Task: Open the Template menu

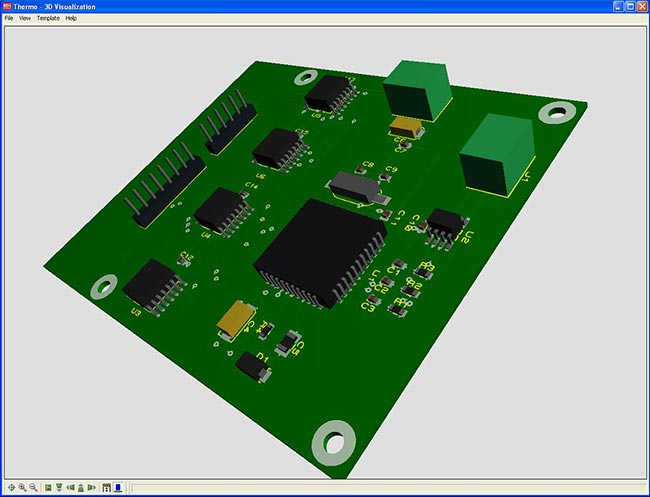Action: pyautogui.click(x=48, y=18)
